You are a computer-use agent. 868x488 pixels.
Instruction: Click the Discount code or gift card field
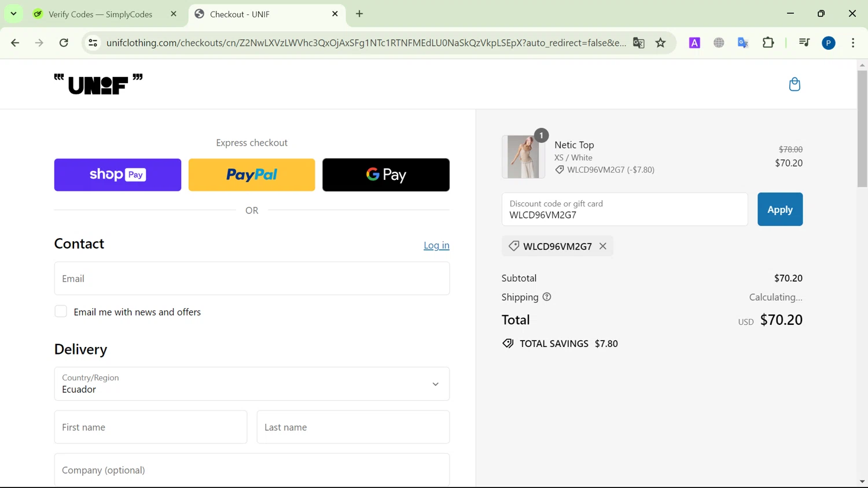click(625, 209)
